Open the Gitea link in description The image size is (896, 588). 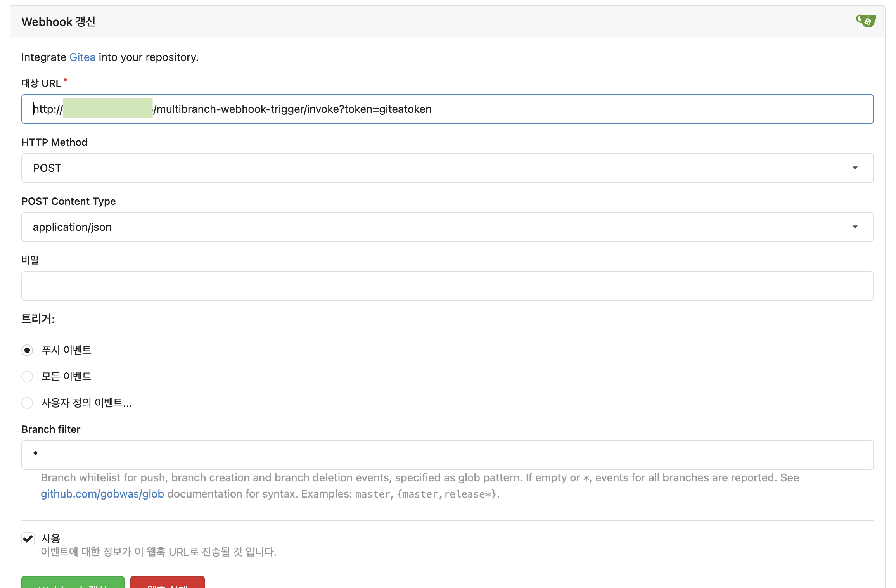pyautogui.click(x=82, y=57)
